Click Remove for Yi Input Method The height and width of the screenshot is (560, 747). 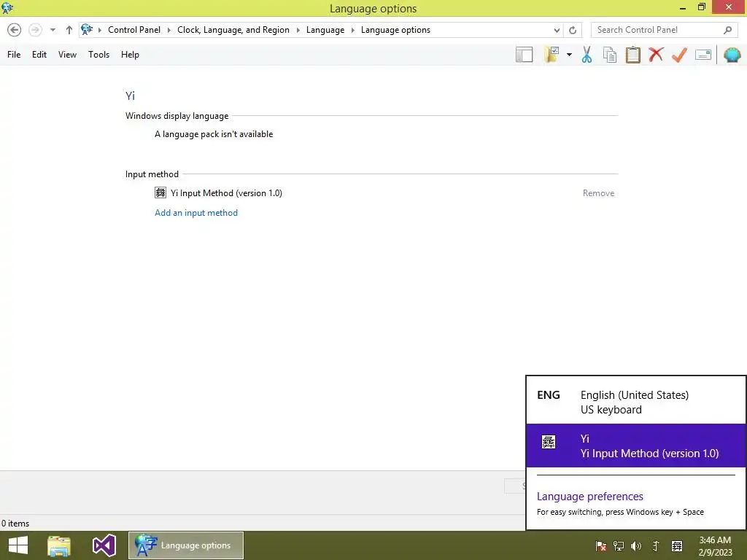point(598,192)
